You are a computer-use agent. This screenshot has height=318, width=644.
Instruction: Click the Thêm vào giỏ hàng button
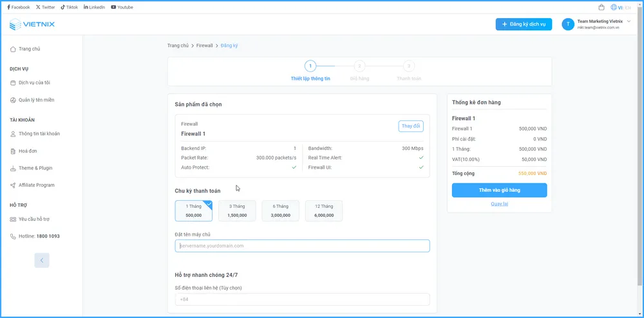[499, 190]
